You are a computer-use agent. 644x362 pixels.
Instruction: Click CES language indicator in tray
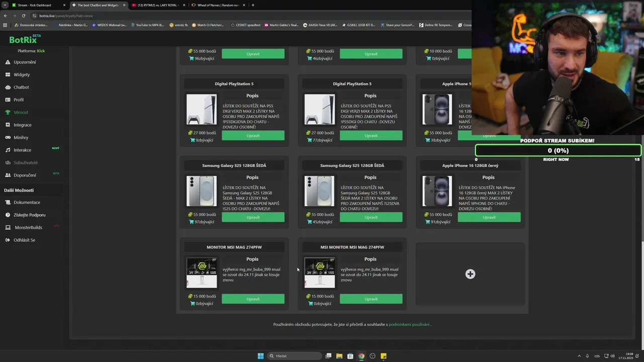[x=597, y=356]
